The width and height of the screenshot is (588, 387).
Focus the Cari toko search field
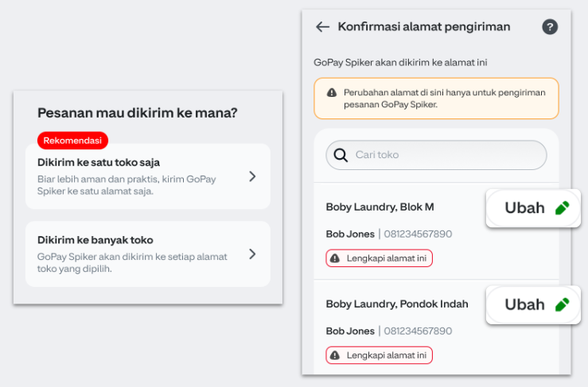click(x=446, y=155)
